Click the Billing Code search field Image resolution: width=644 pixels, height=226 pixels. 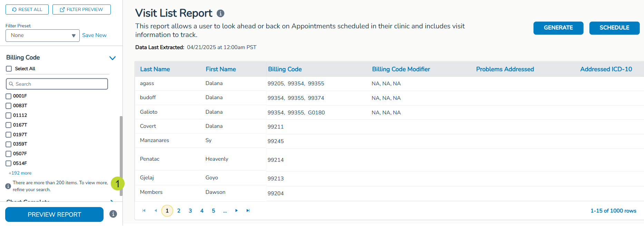click(57, 84)
